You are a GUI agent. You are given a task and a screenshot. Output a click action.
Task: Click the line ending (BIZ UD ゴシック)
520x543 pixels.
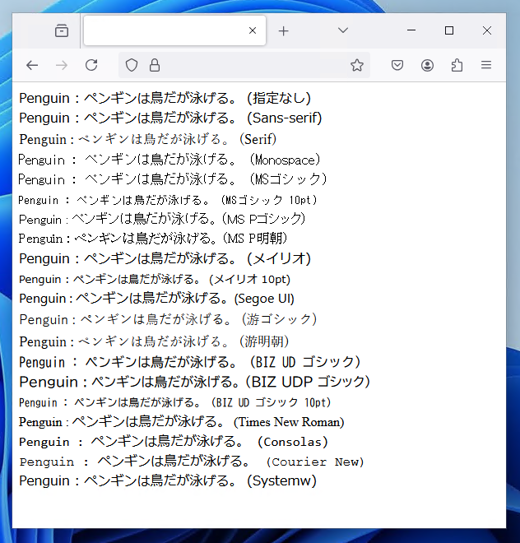click(190, 362)
